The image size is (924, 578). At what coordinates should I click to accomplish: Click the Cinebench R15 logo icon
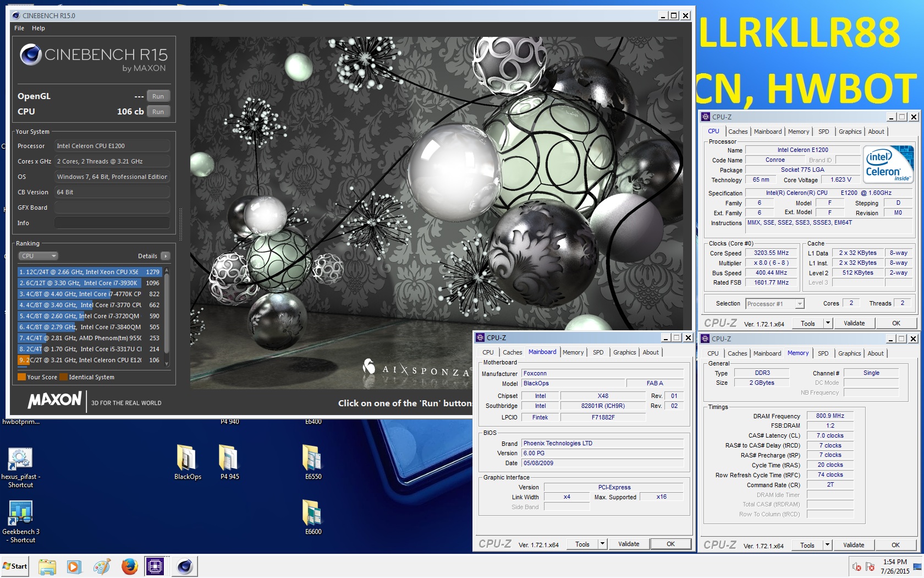click(x=31, y=54)
